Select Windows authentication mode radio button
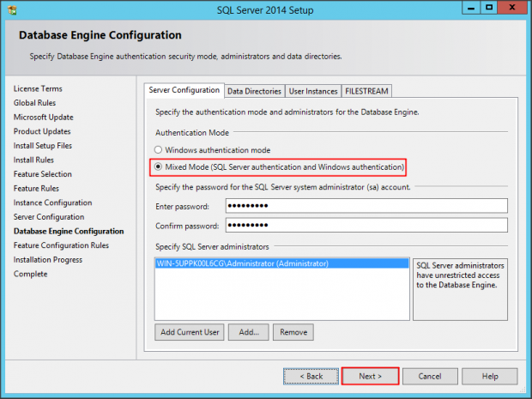 point(158,149)
